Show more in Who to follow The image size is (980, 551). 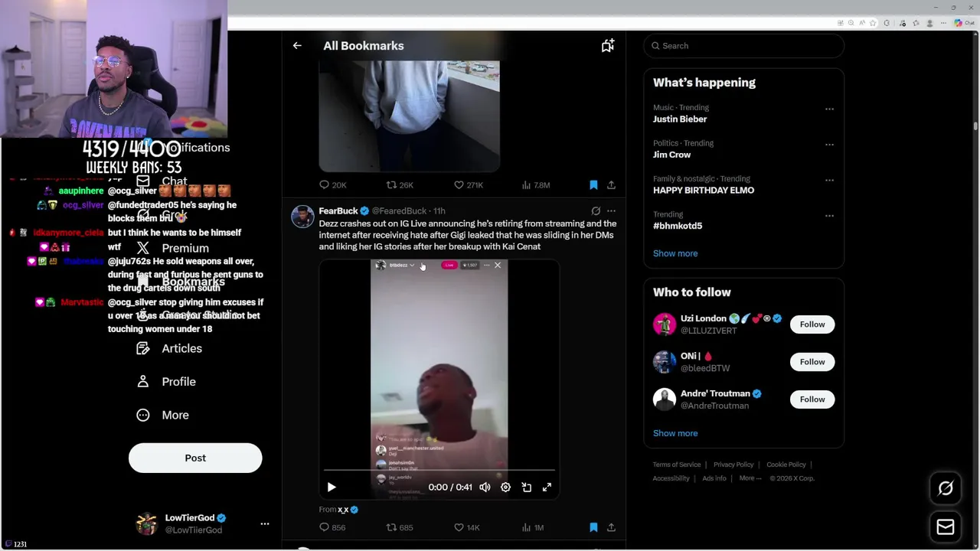675,433
